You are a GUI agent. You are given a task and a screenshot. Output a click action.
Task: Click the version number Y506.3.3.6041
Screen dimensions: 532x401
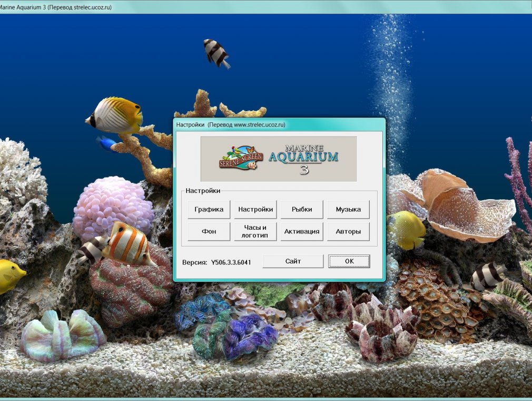pos(231,262)
